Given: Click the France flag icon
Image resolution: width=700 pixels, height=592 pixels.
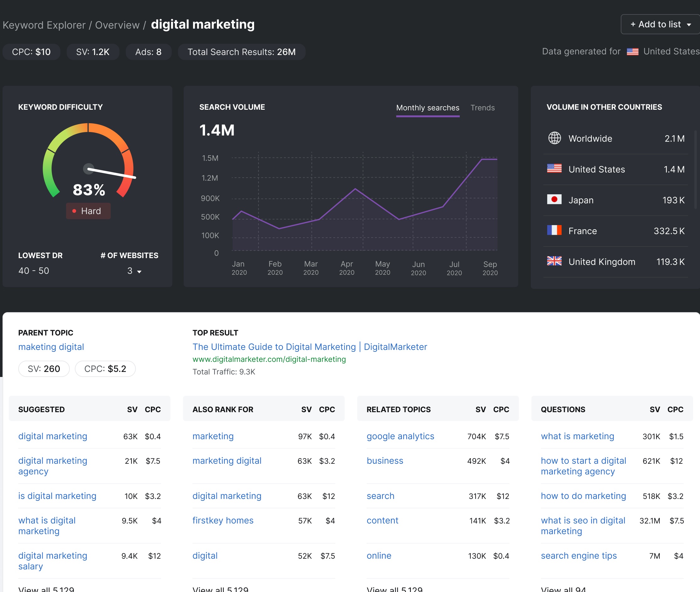Looking at the screenshot, I should click(554, 230).
